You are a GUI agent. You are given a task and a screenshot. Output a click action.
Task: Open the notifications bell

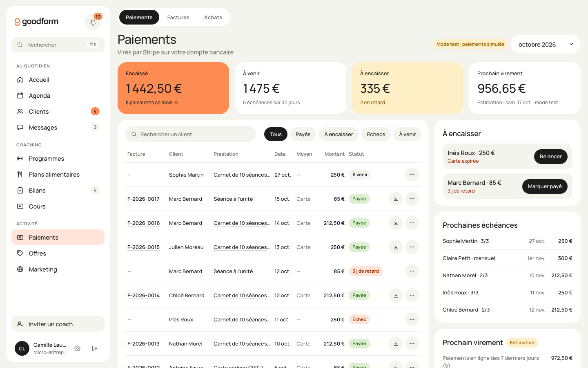93,22
